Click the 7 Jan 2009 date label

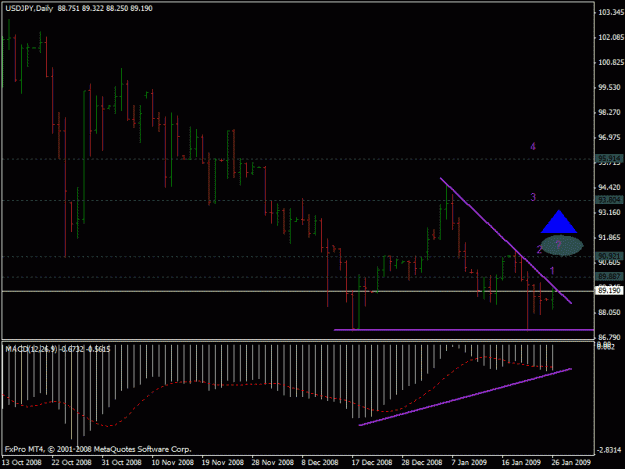click(470, 462)
